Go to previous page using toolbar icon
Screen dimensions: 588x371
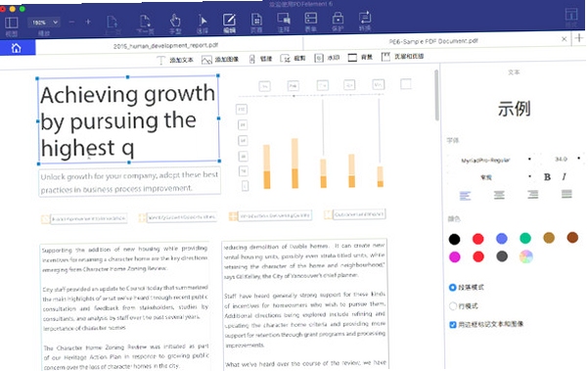pos(113,24)
